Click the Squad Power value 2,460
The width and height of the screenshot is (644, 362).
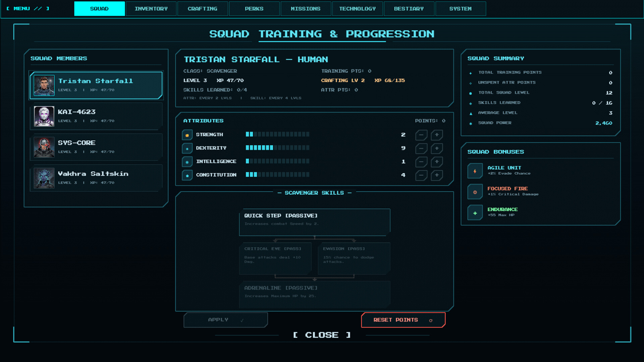click(604, 123)
